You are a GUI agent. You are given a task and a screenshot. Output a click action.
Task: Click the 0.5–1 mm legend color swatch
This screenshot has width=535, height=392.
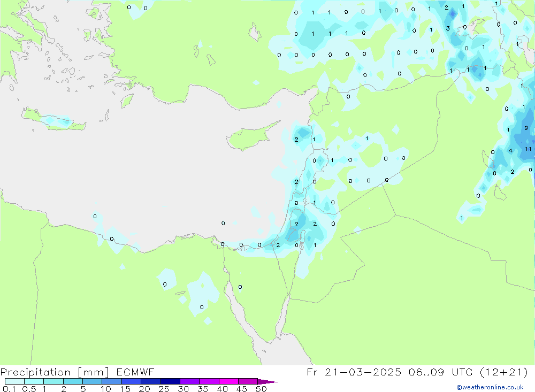(x=34, y=381)
